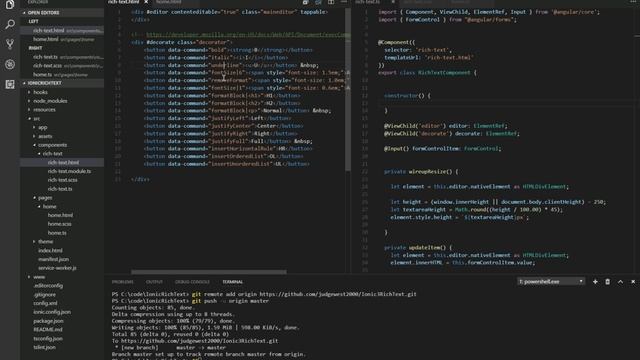
Task: Open service-worker.js in the file tree
Action: point(57,268)
